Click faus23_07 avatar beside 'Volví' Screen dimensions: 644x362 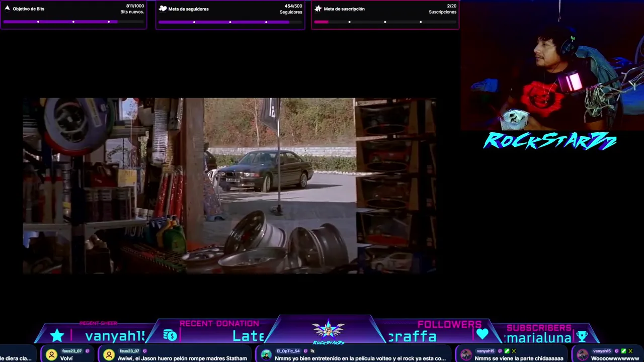(x=51, y=354)
